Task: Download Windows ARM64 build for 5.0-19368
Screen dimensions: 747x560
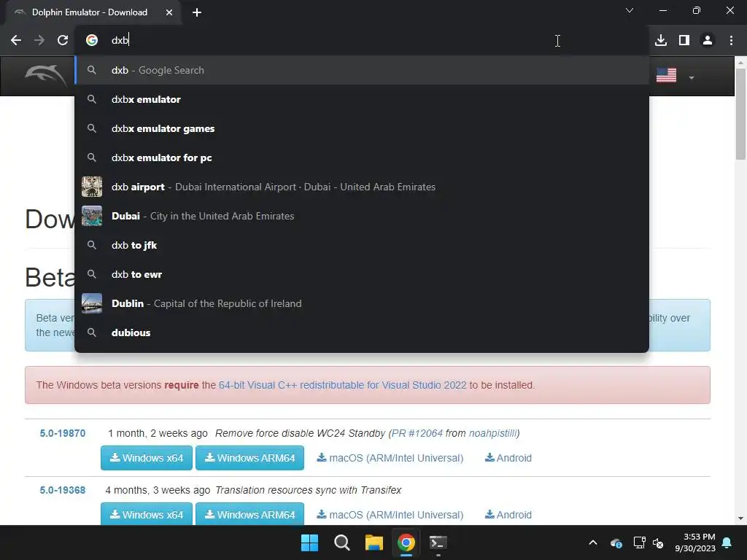Action: pyautogui.click(x=249, y=514)
